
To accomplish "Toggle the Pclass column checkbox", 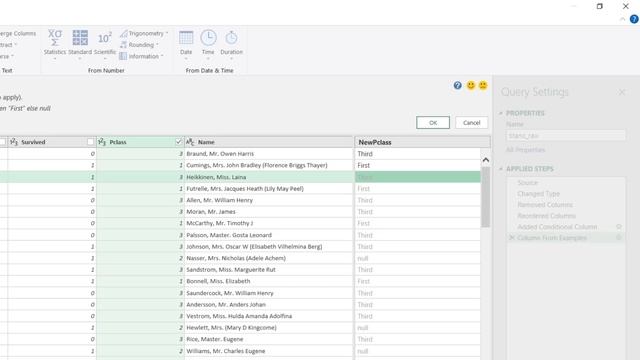I will point(178,142).
